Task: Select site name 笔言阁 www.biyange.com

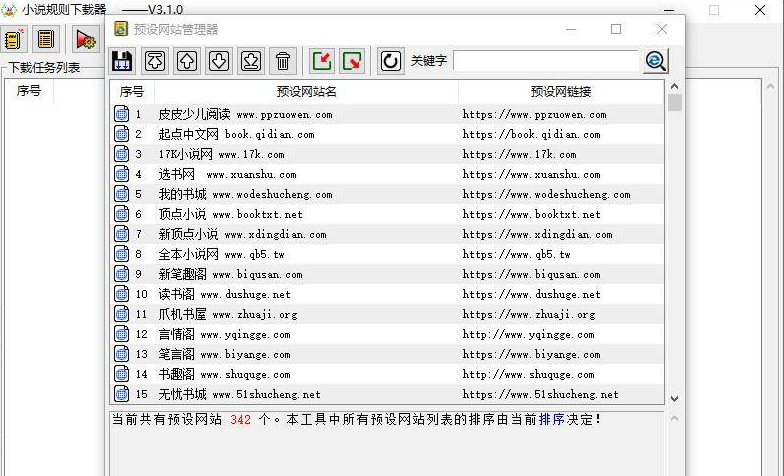Action: point(224,354)
